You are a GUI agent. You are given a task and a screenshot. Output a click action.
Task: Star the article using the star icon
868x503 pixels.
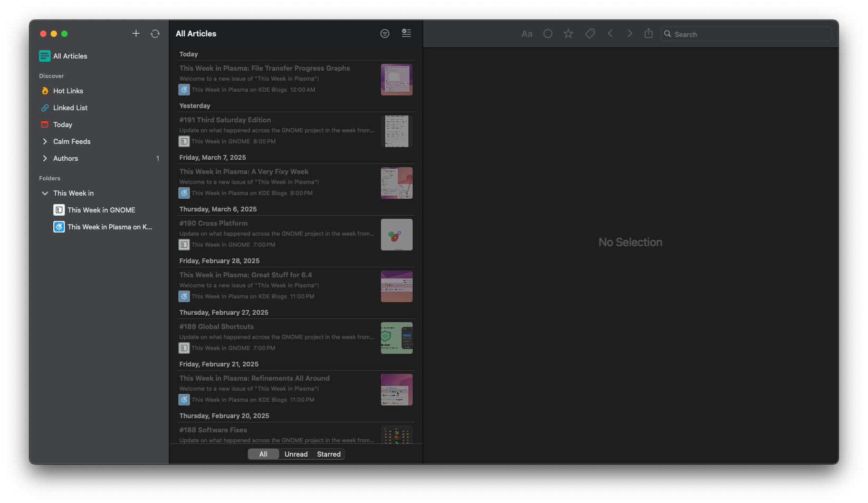pos(568,34)
